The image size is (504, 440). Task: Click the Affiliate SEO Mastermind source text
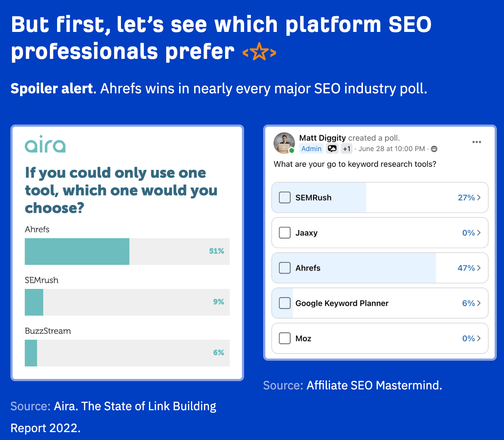374,385
